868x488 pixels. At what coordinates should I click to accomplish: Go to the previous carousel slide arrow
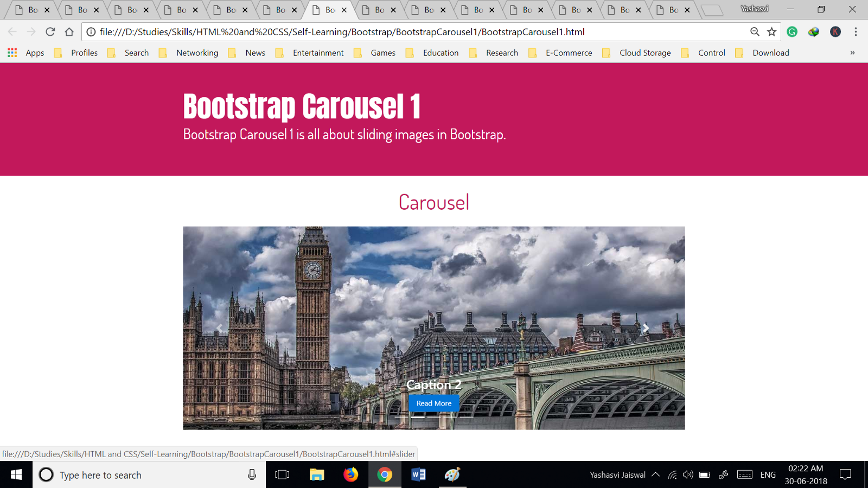tap(220, 328)
